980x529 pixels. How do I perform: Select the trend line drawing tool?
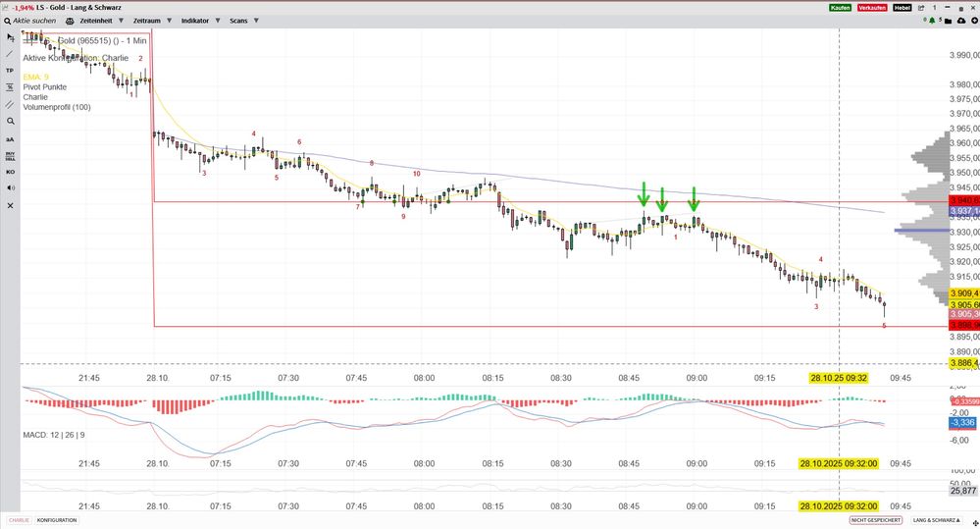click(10, 54)
